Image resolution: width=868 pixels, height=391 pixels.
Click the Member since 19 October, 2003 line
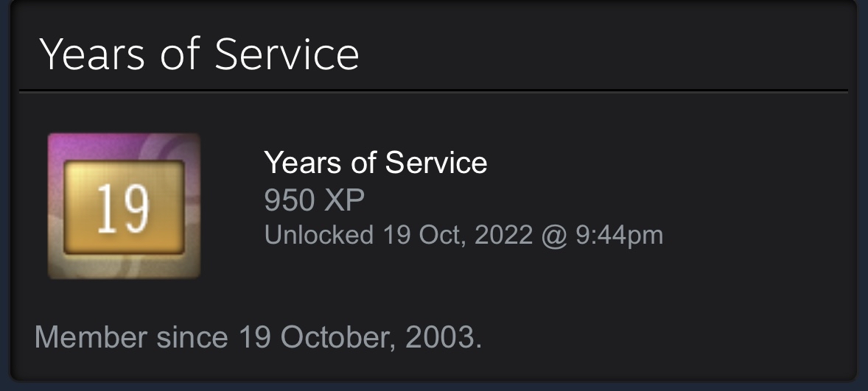click(258, 337)
